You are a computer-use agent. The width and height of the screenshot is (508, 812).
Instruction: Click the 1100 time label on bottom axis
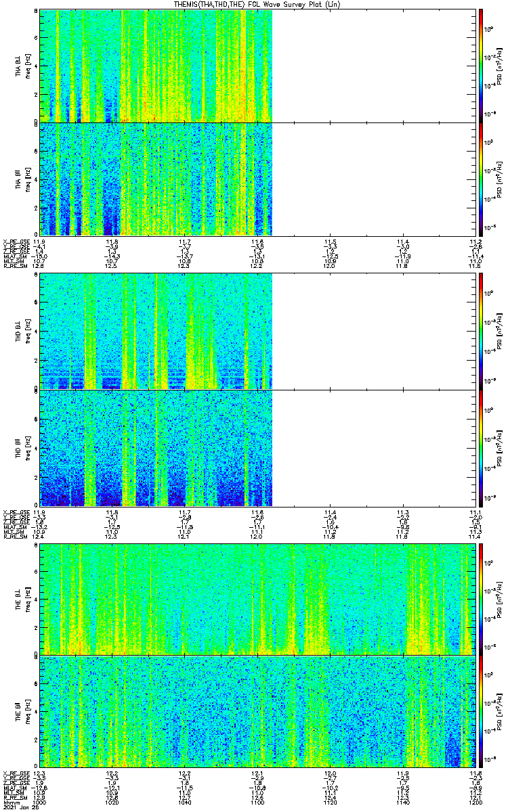pos(257,802)
